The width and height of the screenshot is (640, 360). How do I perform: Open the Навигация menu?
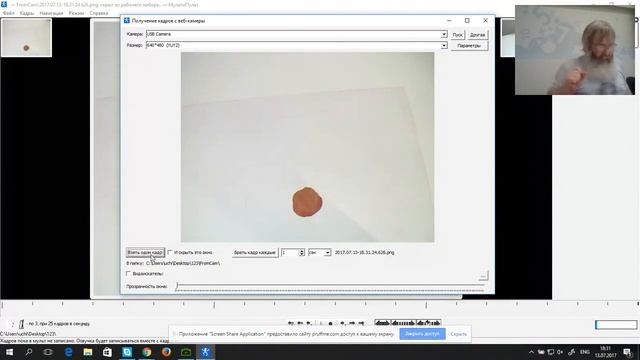coord(51,13)
